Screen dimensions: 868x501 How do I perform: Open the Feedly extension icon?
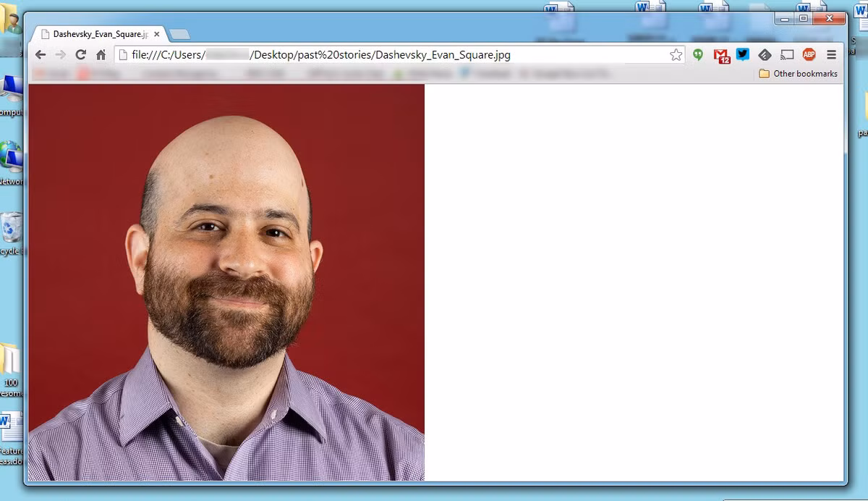(x=765, y=55)
